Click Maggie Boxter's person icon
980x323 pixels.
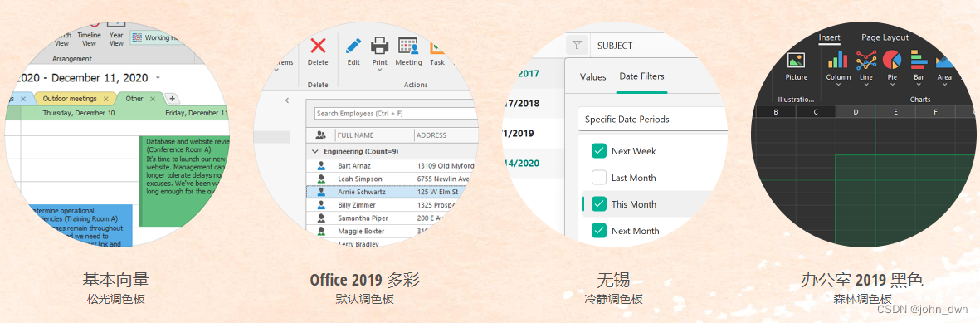(321, 232)
